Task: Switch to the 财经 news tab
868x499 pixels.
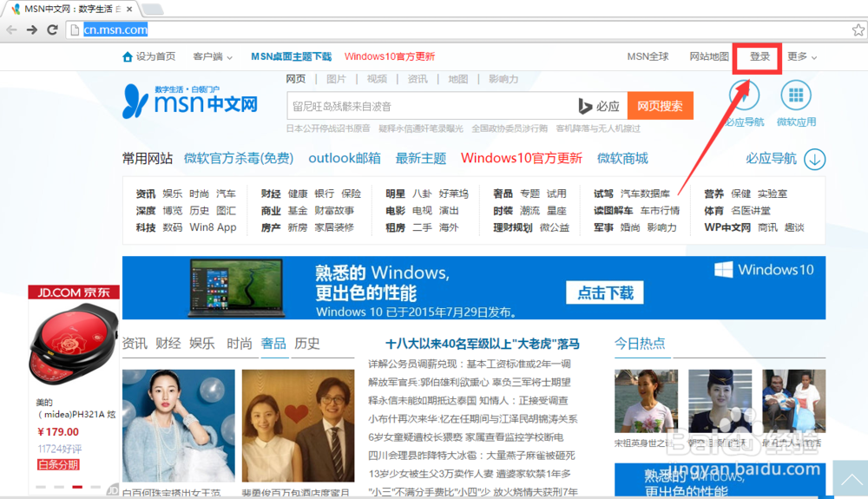Action: [x=168, y=344]
